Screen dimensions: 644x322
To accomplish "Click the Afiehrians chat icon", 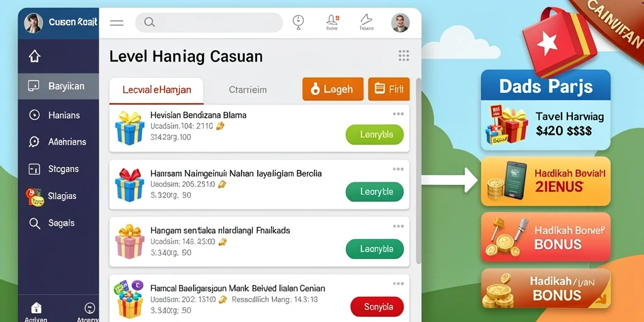I will (34, 142).
